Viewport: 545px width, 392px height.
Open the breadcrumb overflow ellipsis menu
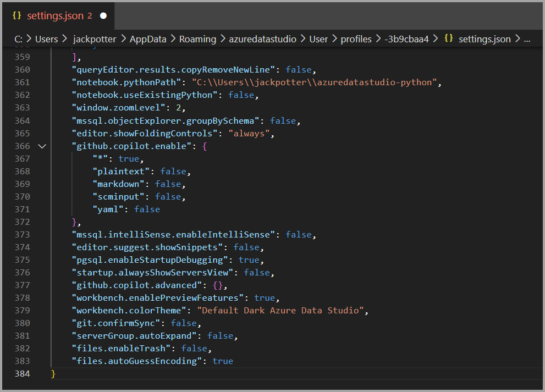(527, 39)
